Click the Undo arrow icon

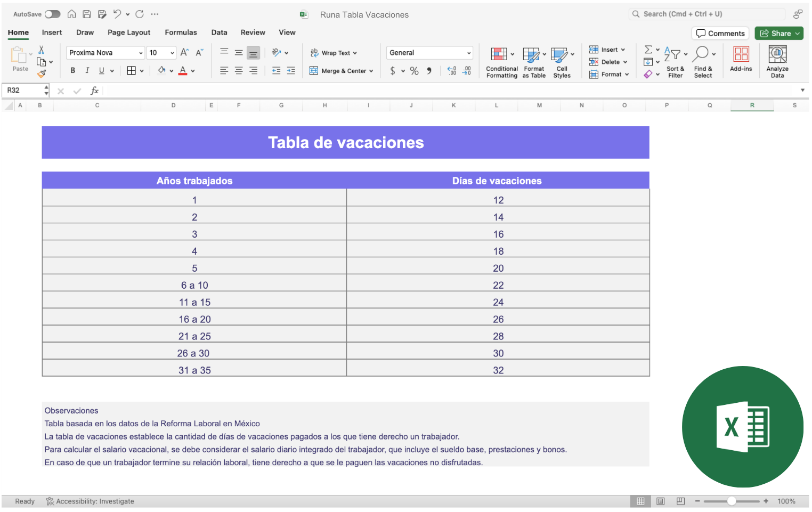click(x=117, y=14)
